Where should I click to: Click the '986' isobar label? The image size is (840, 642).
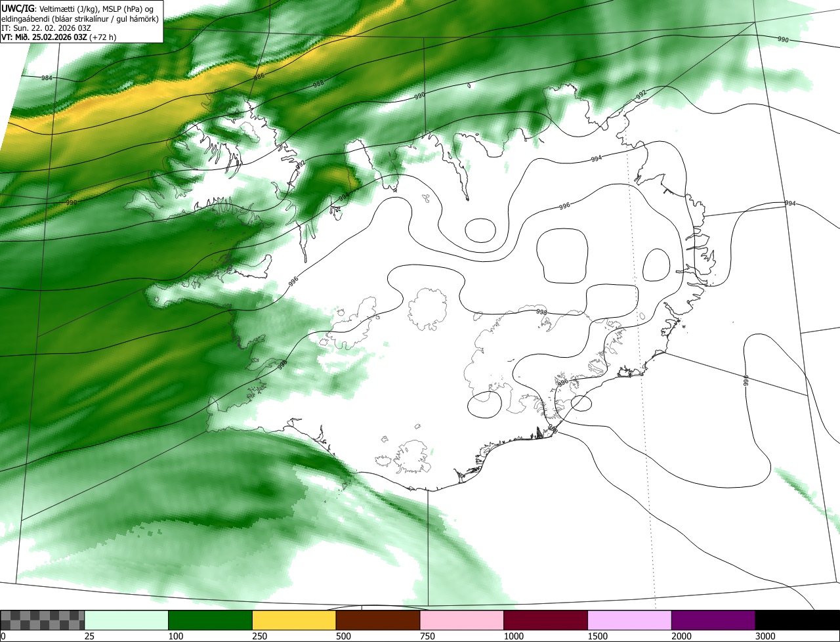coord(259,77)
